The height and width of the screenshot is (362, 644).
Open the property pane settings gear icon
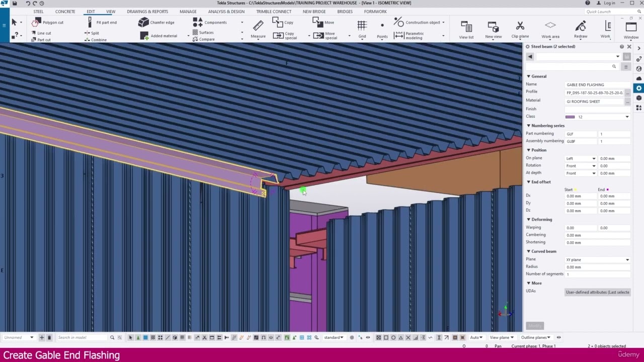tap(639, 88)
